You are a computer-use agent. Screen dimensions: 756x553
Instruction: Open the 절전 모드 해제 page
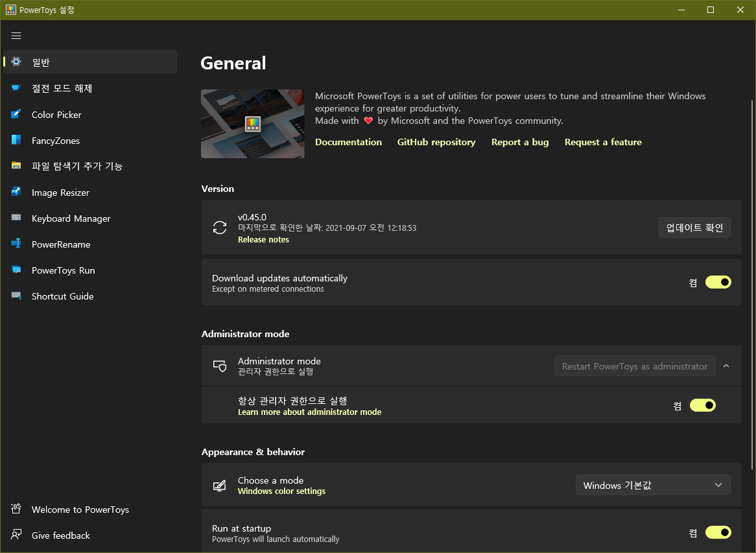90,88
